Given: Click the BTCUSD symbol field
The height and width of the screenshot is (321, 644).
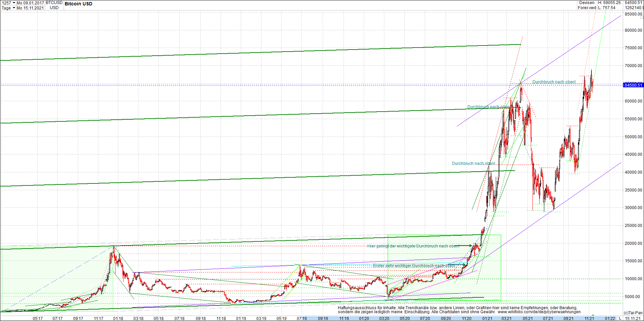Looking at the screenshot, I should coord(54,3).
